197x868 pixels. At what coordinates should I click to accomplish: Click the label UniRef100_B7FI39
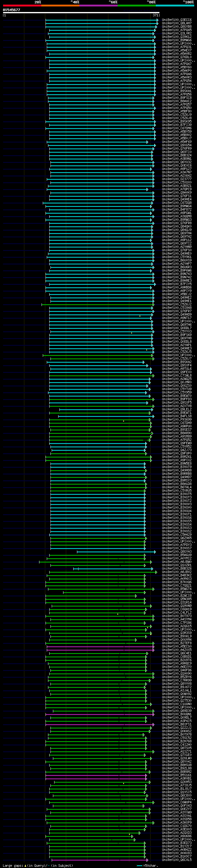[177, 125]
